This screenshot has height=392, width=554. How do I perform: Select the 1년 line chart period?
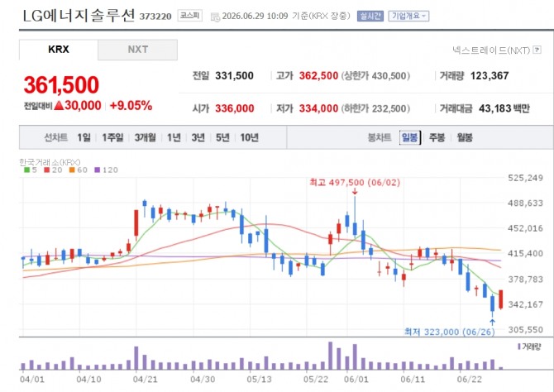pyautogui.click(x=174, y=137)
